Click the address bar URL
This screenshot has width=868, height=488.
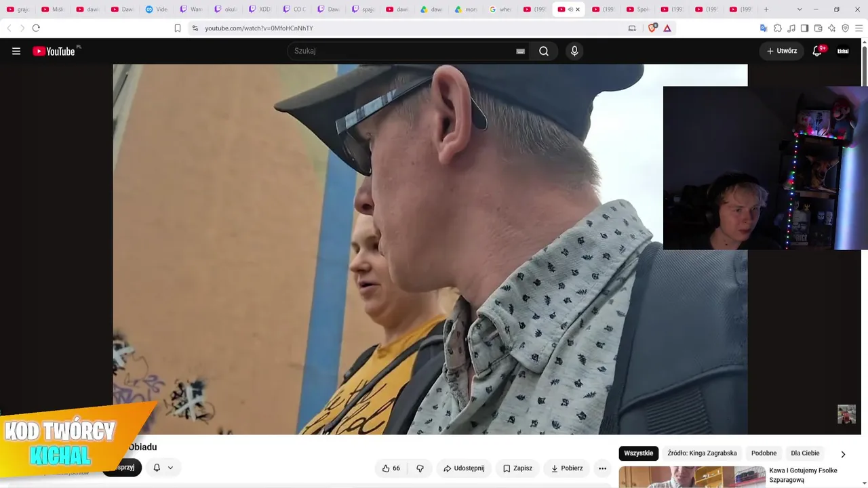pyautogui.click(x=259, y=28)
